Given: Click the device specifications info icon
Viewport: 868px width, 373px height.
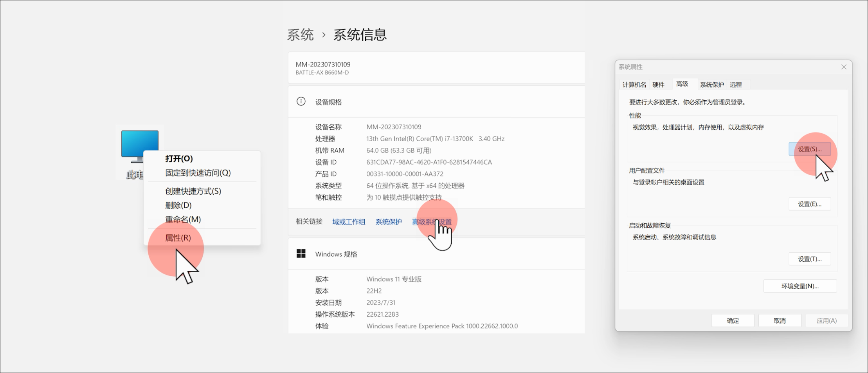Looking at the screenshot, I should (x=301, y=102).
